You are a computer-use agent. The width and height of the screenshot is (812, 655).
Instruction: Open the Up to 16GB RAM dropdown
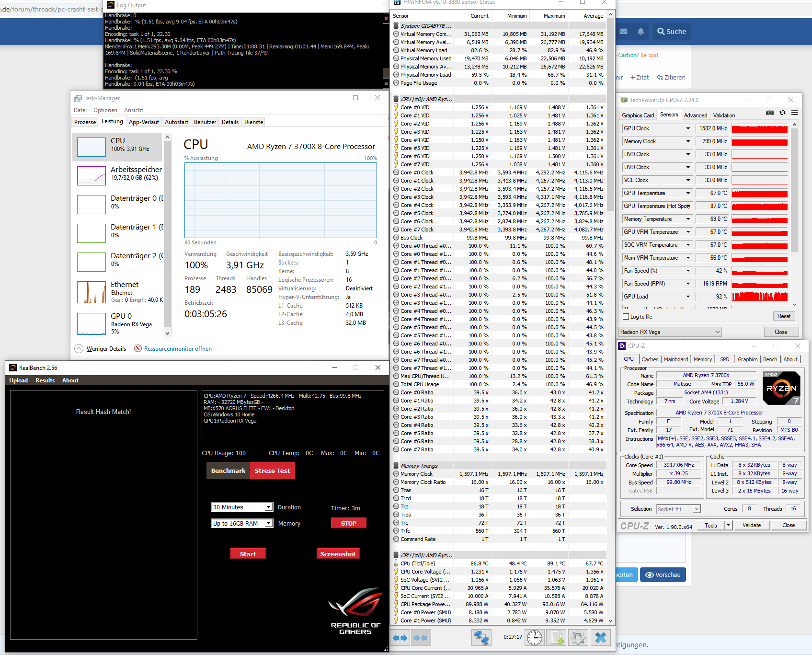click(242, 523)
